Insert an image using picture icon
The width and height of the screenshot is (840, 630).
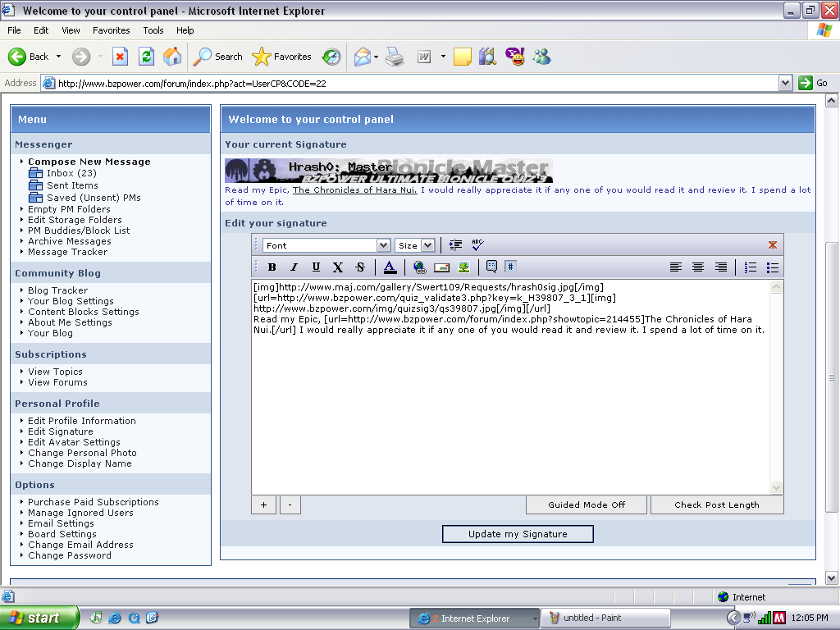(x=464, y=267)
